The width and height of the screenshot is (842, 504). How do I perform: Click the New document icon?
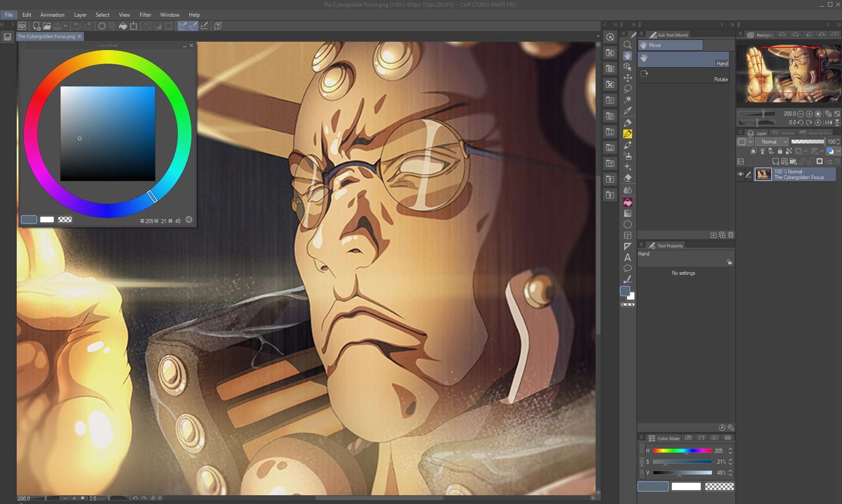point(36,26)
